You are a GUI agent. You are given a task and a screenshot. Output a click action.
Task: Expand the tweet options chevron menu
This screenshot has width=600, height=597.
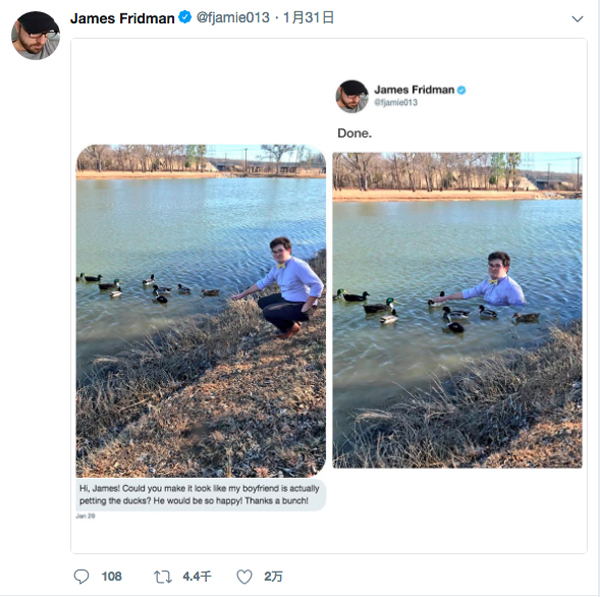[x=577, y=19]
